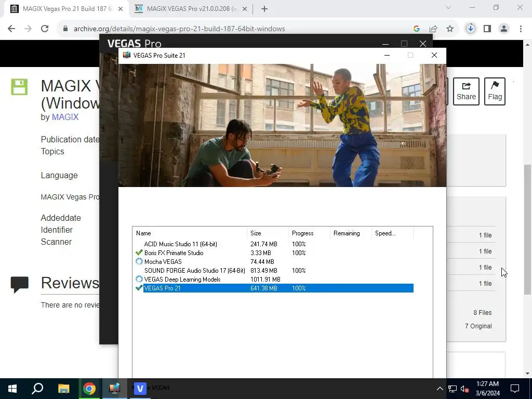Click the Name column header
The image size is (532, 399).
[190, 233]
